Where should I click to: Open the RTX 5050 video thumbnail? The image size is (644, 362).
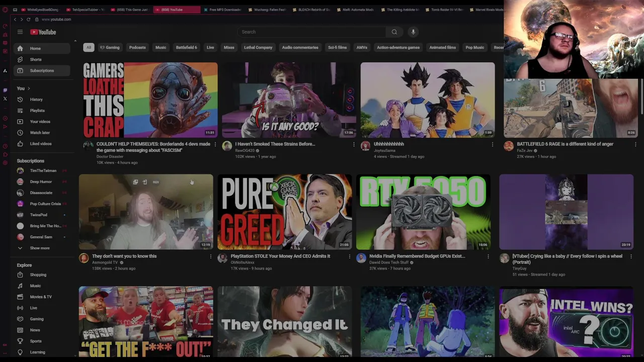pyautogui.click(x=423, y=212)
